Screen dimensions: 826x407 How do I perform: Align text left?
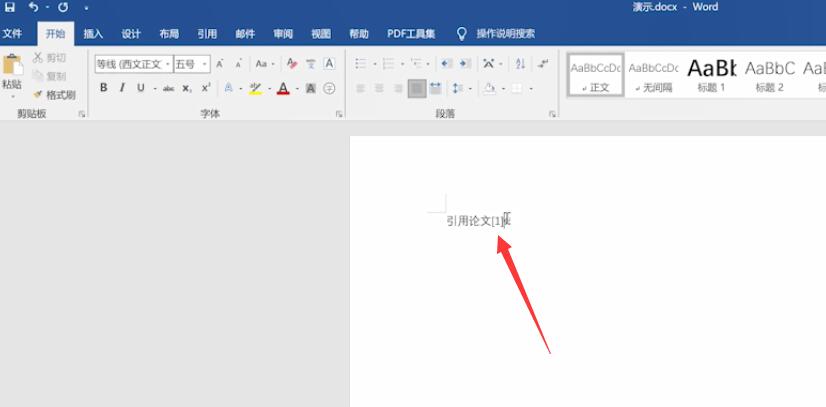pyautogui.click(x=361, y=88)
